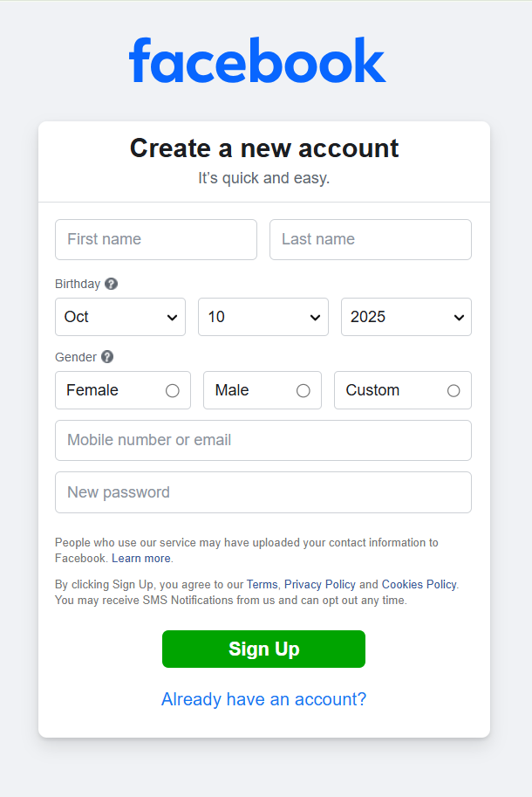This screenshot has width=532, height=797.
Task: Follow the Already have an account link
Action: [263, 699]
